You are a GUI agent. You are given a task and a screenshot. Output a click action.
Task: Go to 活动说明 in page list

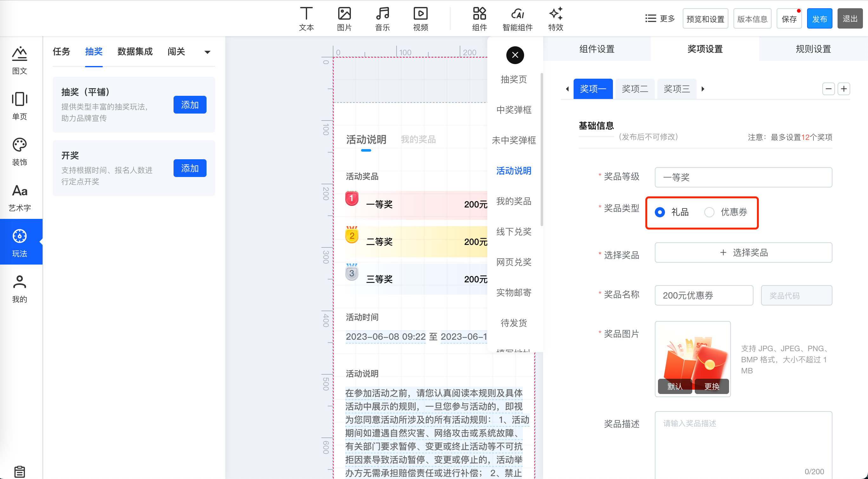(x=514, y=171)
